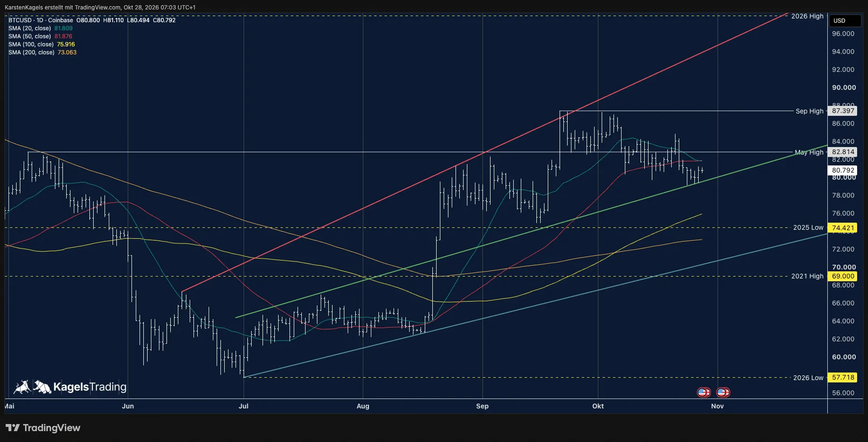Open the USD currency selector on price axis
The height and width of the screenshot is (442, 868).
coord(844,21)
